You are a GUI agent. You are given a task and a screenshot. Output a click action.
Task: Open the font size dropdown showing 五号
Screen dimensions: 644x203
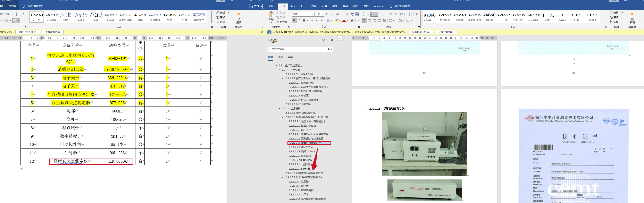coord(323,14)
